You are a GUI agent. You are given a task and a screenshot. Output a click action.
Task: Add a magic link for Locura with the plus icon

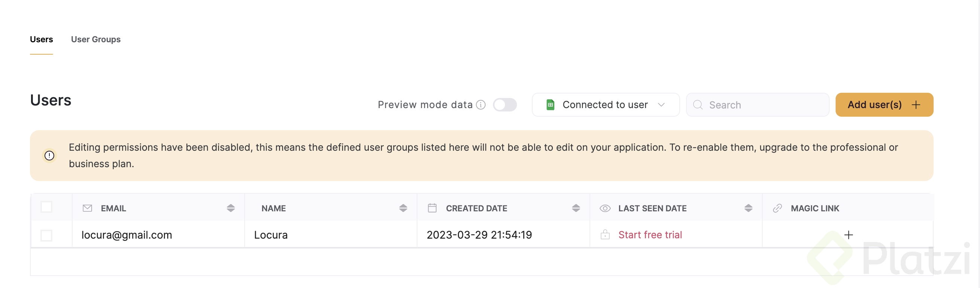click(x=848, y=235)
